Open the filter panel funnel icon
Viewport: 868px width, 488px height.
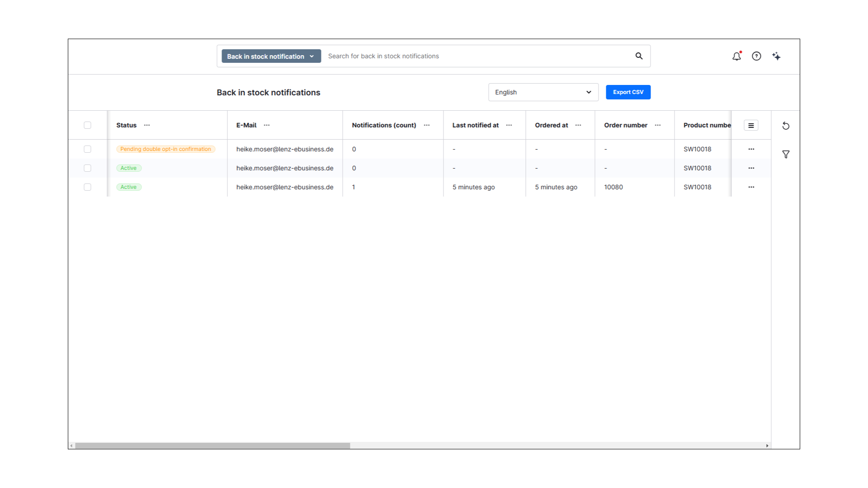[786, 154]
